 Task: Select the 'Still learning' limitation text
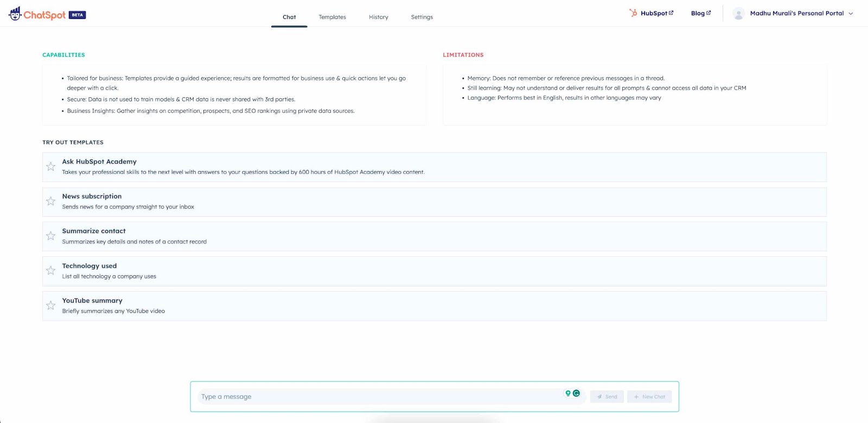[x=607, y=88]
